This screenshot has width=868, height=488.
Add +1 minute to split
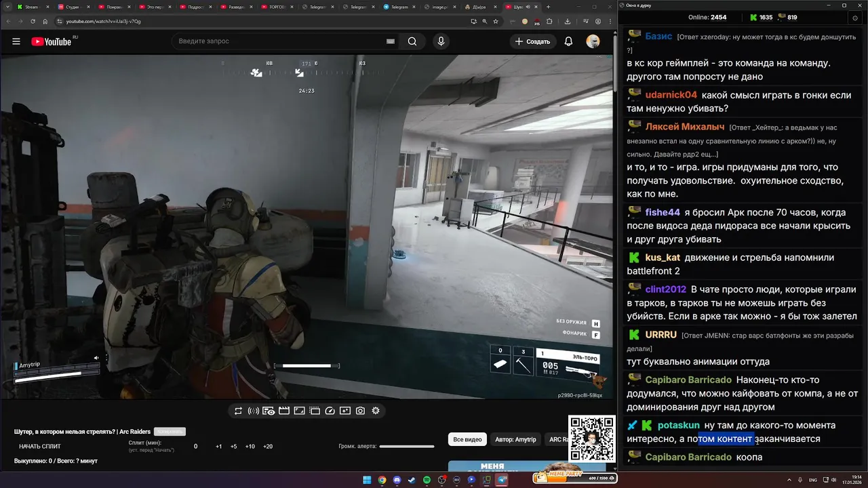[219, 447]
